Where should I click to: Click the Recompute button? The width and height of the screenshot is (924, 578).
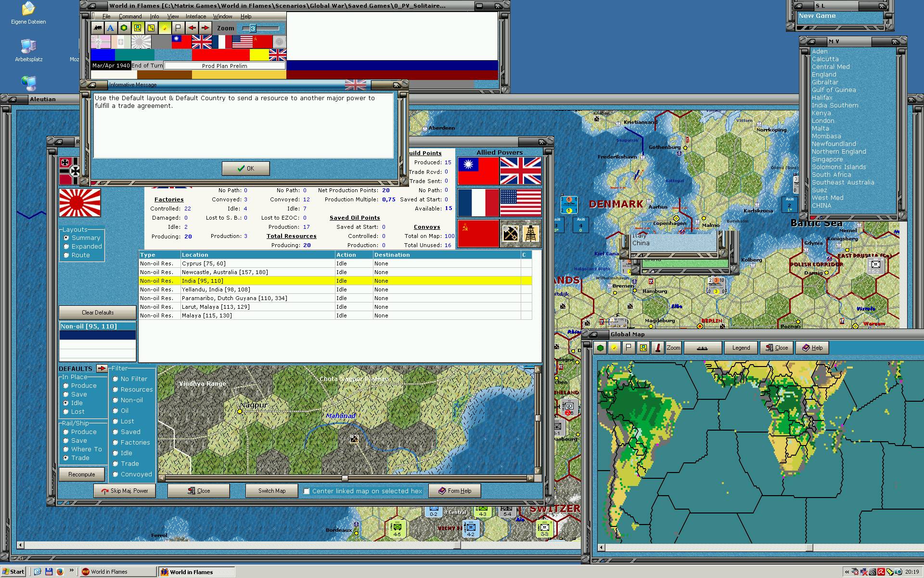pos(82,474)
